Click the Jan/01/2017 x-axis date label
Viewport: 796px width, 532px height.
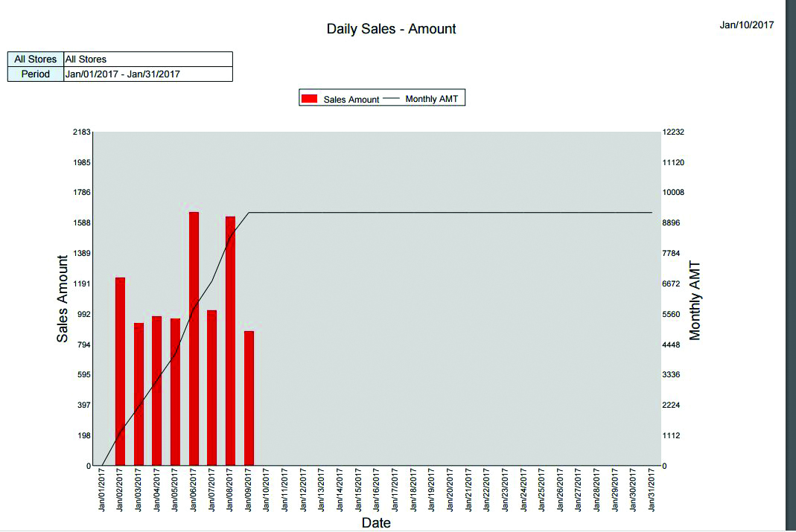[x=101, y=490]
